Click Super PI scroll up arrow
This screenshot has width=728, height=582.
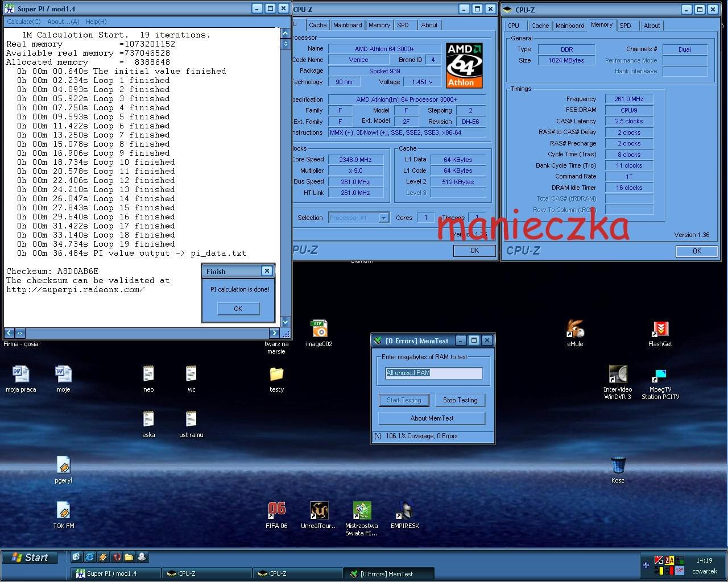point(286,34)
